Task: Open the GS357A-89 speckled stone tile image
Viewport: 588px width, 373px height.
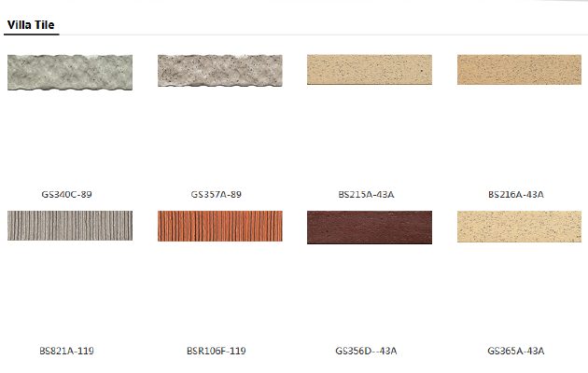Action: (219, 71)
